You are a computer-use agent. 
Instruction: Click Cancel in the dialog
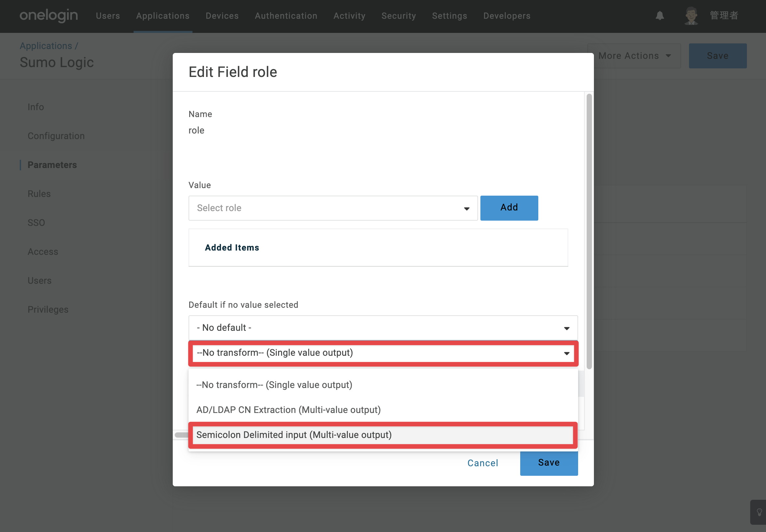point(483,463)
